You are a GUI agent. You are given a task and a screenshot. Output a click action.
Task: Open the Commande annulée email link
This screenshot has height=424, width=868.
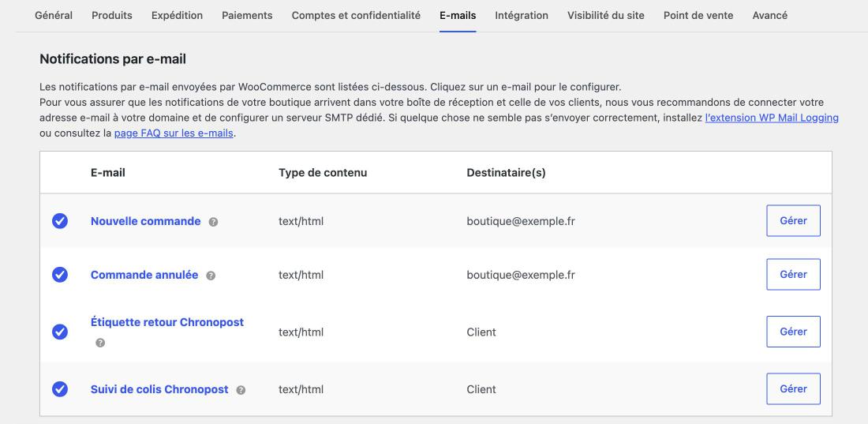[144, 275]
